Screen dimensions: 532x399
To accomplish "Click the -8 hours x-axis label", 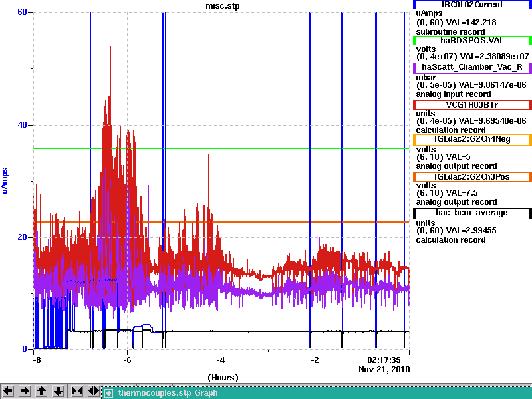I will click(37, 360).
